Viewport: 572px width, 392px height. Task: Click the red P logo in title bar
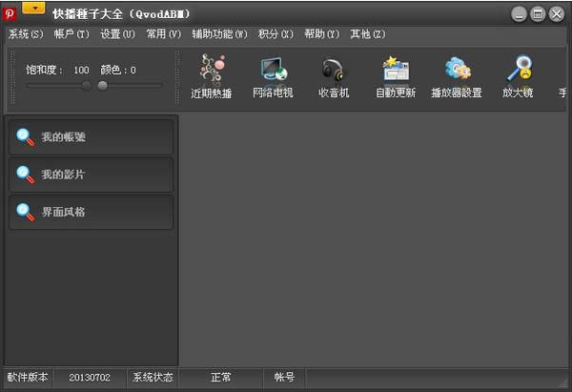10,13
